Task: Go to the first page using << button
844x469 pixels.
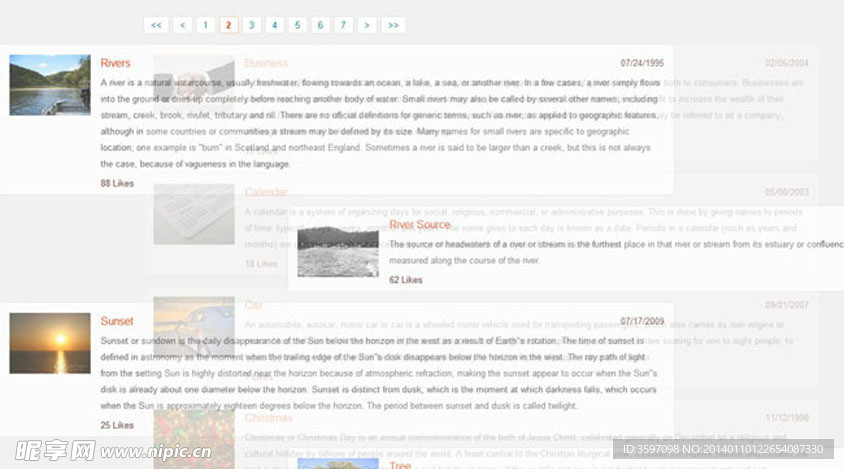Action: 155,25
